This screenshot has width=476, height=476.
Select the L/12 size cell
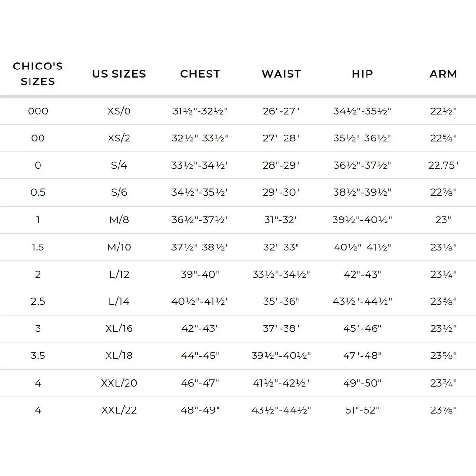click(119, 274)
